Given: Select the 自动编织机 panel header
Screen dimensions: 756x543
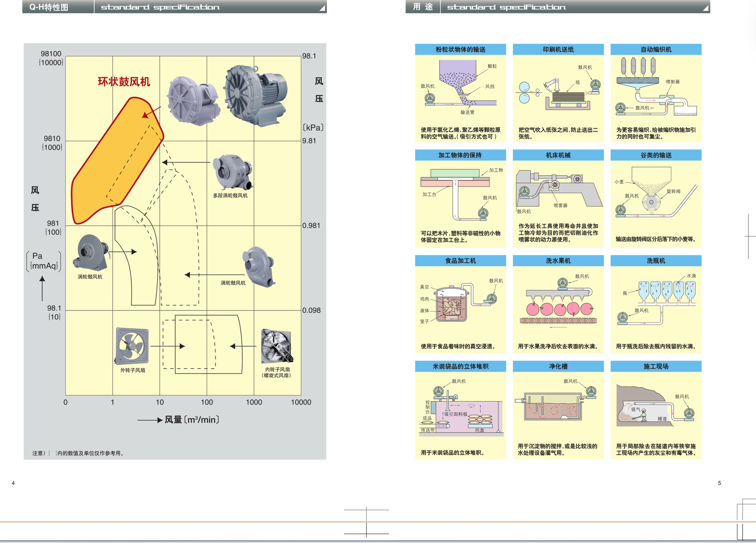Looking at the screenshot, I should pyautogui.click(x=656, y=49).
